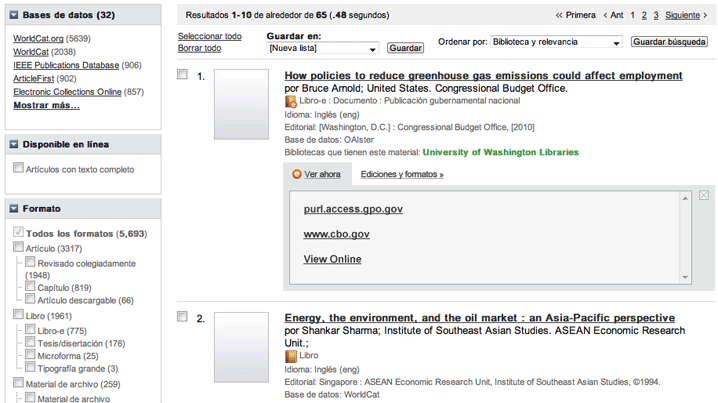Screen dimensions: 718x403
Task: Switch to Ediciones y formatos tab
Action: tap(401, 174)
